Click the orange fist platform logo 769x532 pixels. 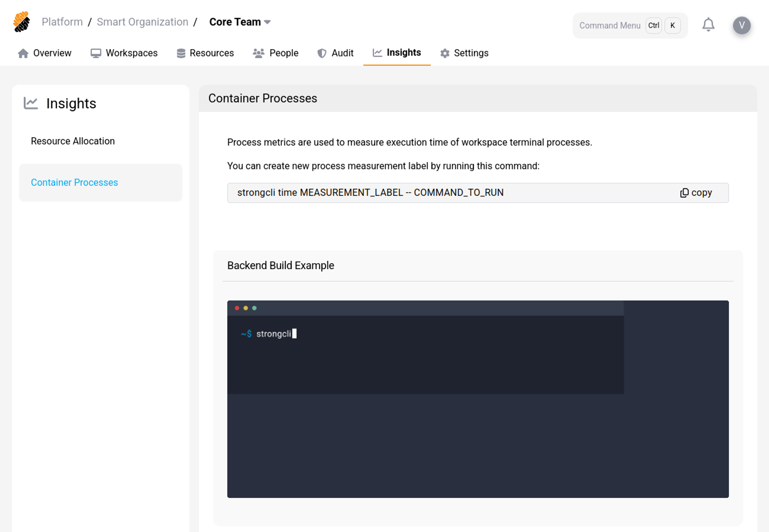click(x=22, y=22)
